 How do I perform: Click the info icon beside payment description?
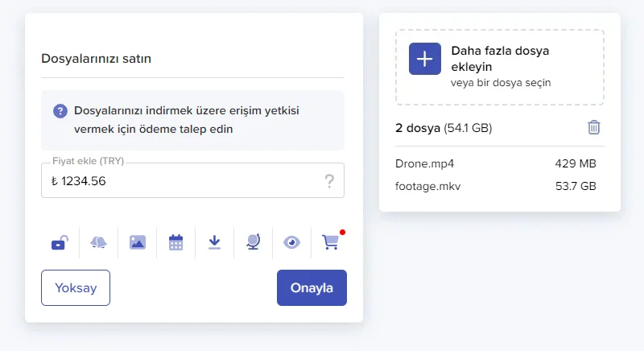click(x=60, y=111)
